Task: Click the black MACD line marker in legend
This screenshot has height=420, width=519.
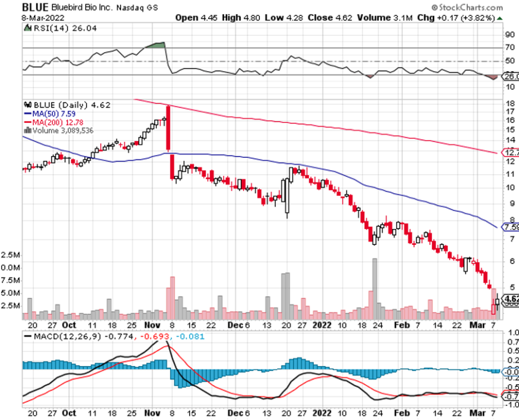Action: (28, 336)
